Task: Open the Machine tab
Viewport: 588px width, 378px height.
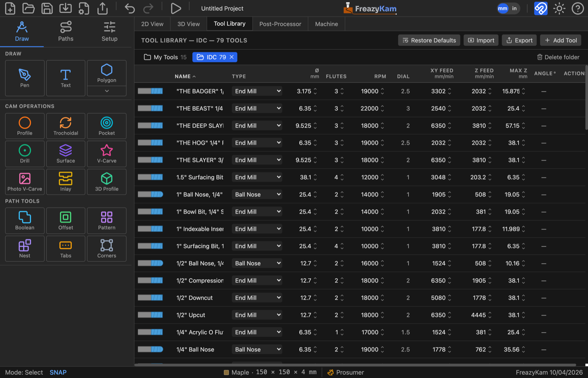Action: tap(326, 24)
